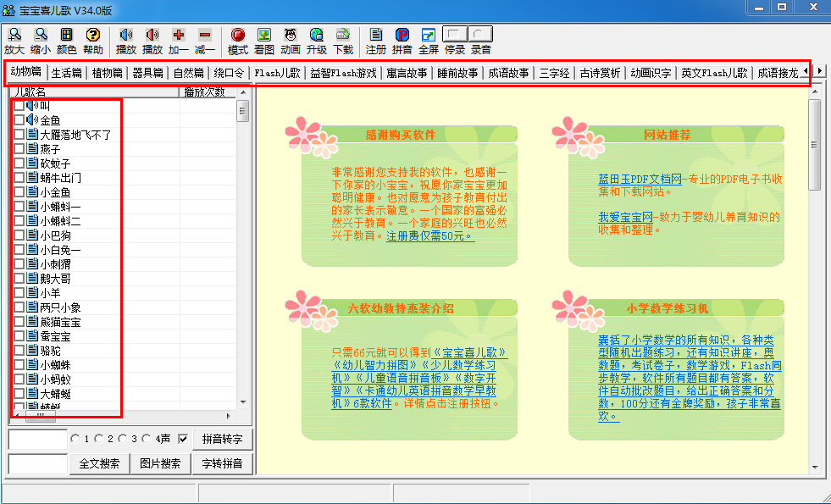This screenshot has height=504, width=831.
Task: Click speaker icon beside 金鱼
Action: pyautogui.click(x=32, y=119)
